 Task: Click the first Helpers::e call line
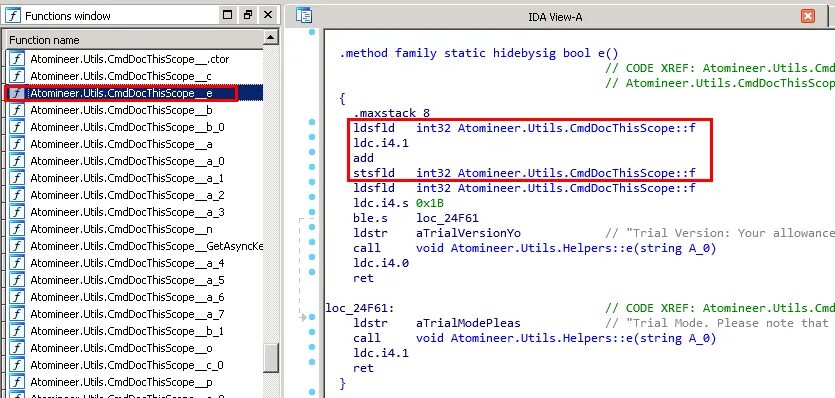click(535, 248)
